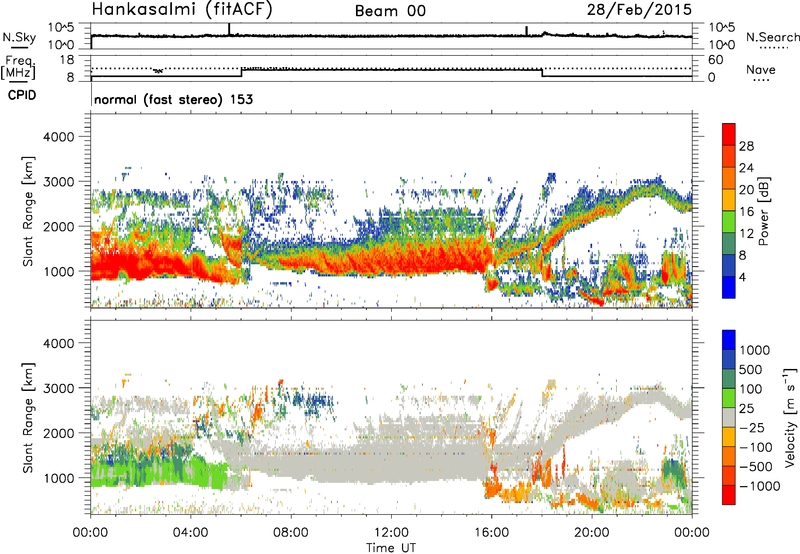This screenshot has width=800, height=554.
Task: Click the '12:00' time axis label
Action: tap(391, 533)
